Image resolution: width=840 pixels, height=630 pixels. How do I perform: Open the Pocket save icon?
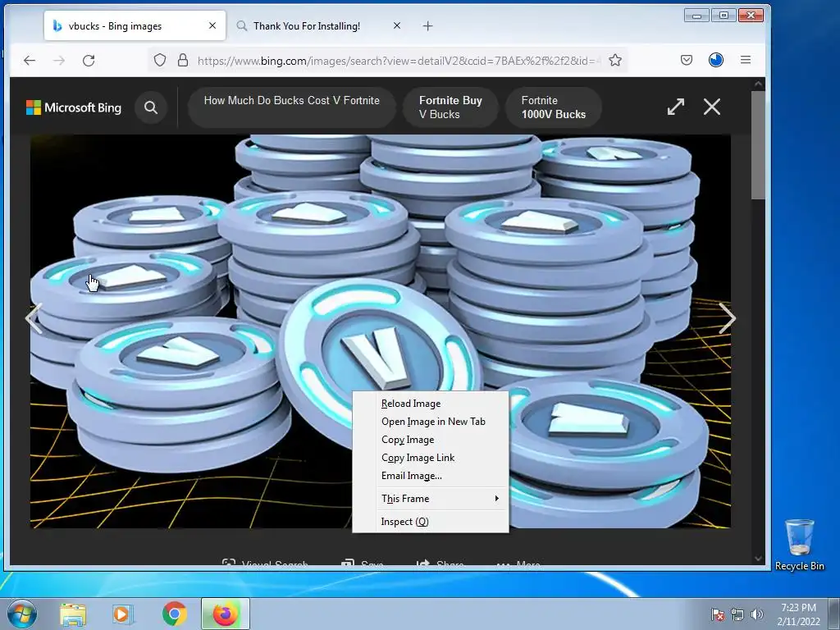[x=687, y=60]
